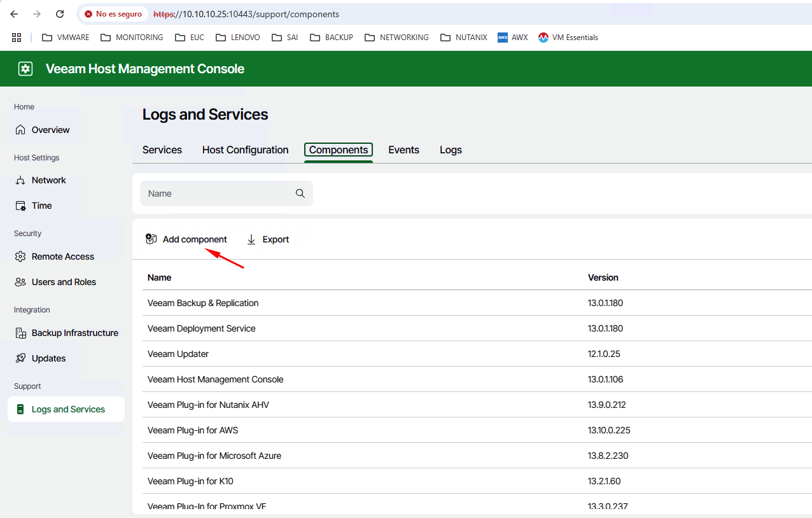Click the Add component button label
The image size is (812, 518).
pos(195,239)
